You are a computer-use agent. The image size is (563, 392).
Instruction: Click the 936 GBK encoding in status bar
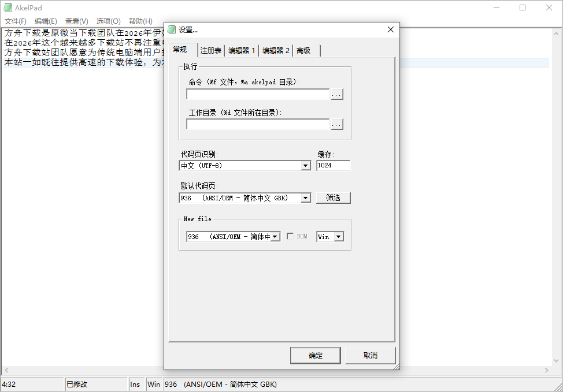point(223,384)
